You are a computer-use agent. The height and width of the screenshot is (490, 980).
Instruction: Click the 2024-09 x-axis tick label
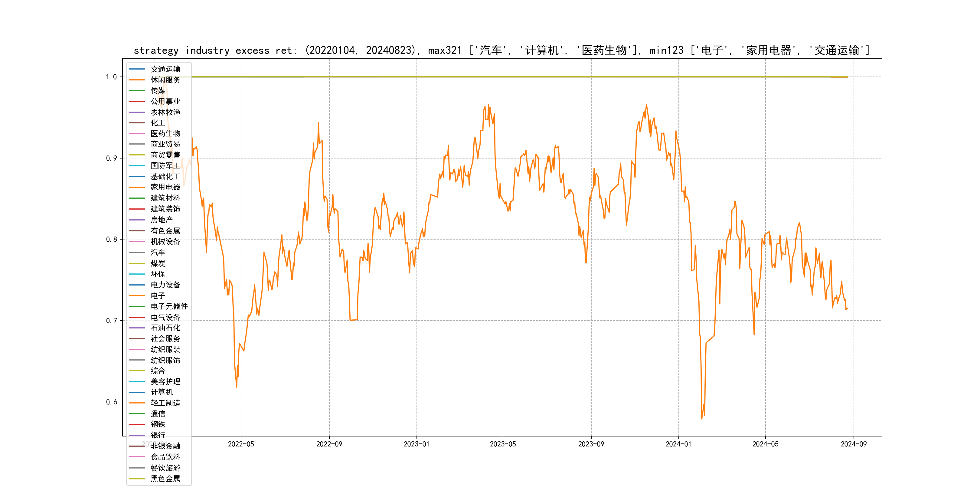tap(853, 444)
